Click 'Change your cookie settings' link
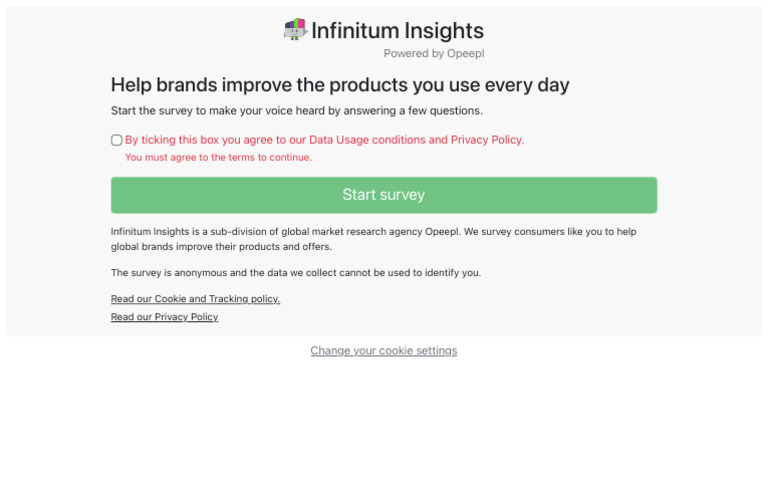 (383, 351)
